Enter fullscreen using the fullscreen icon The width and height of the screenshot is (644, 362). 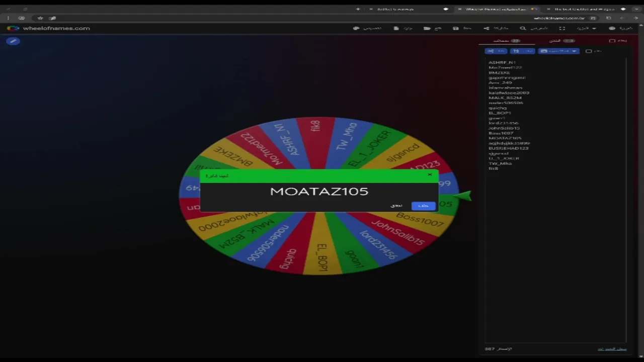562,28
